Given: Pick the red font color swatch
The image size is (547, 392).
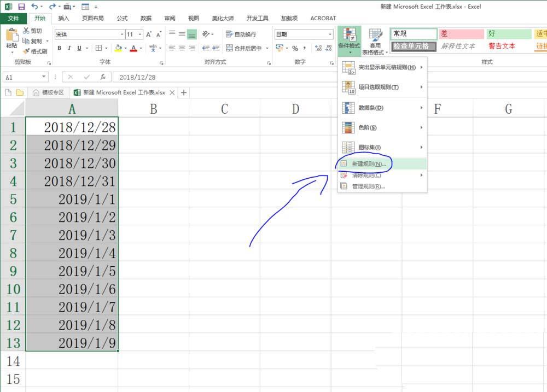Looking at the screenshot, I should click(x=133, y=49).
